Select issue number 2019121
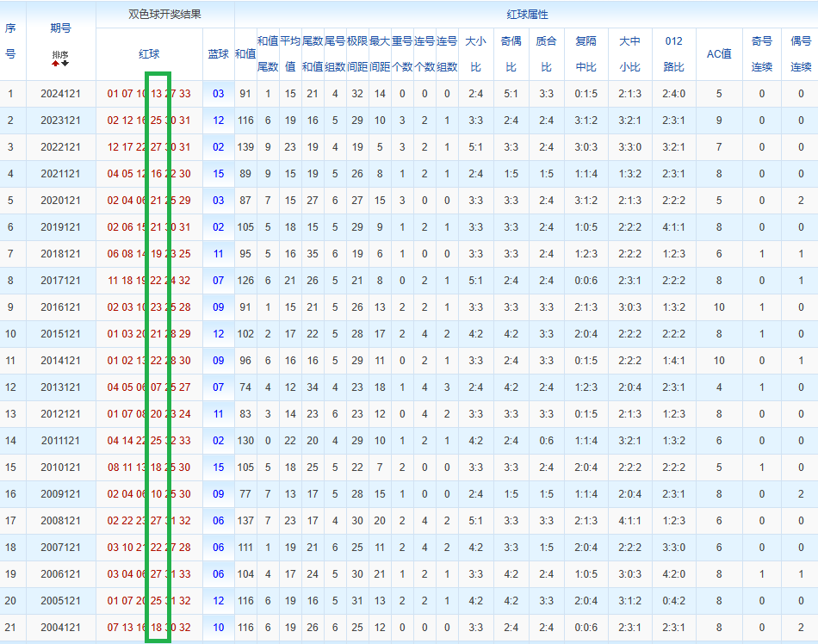818x644 pixels. tap(60, 227)
